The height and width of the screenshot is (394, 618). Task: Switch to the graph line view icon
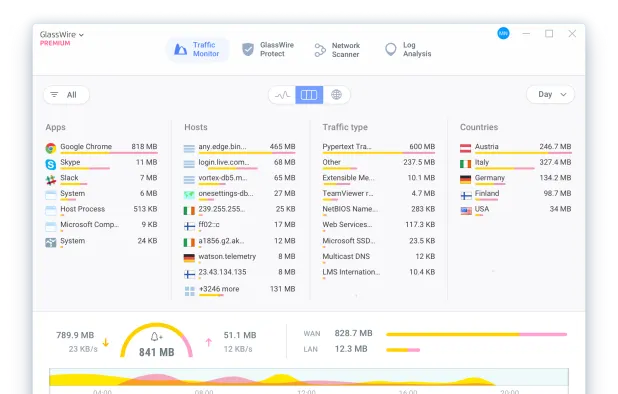[282, 95]
